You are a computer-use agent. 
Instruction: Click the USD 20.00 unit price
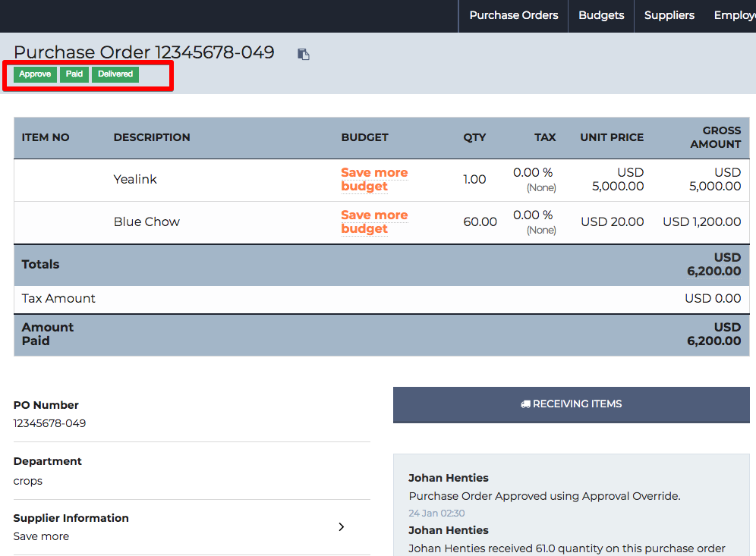[x=613, y=221]
